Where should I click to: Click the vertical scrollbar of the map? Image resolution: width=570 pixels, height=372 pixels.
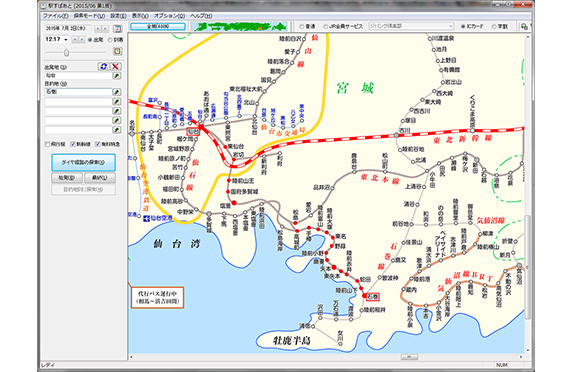pos(528,193)
